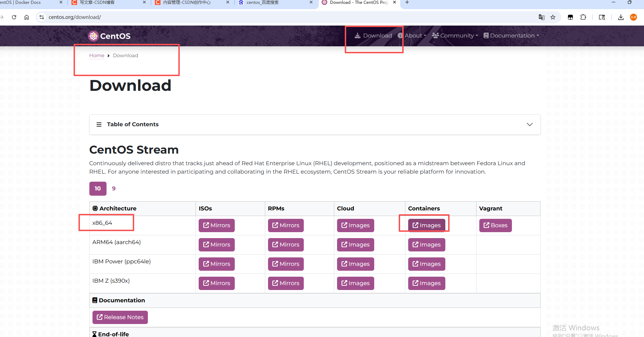Screen dimensions: 644x337
Task: Click the CentOS Stream heading
Action: [x=134, y=150]
